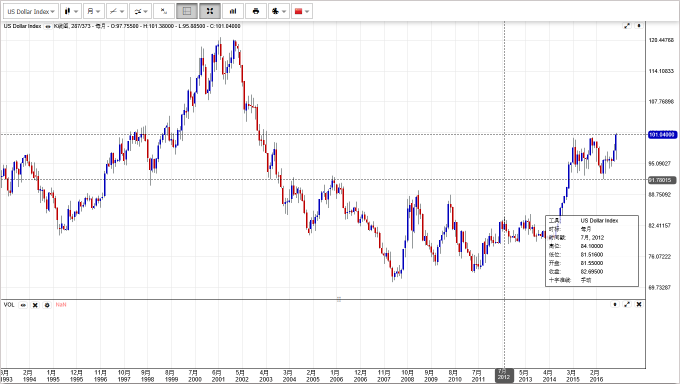Toggle the crosshair arrows toolbar button
Image resolution: width=680 pixels, height=384 pixels.
pyautogui.click(x=210, y=11)
